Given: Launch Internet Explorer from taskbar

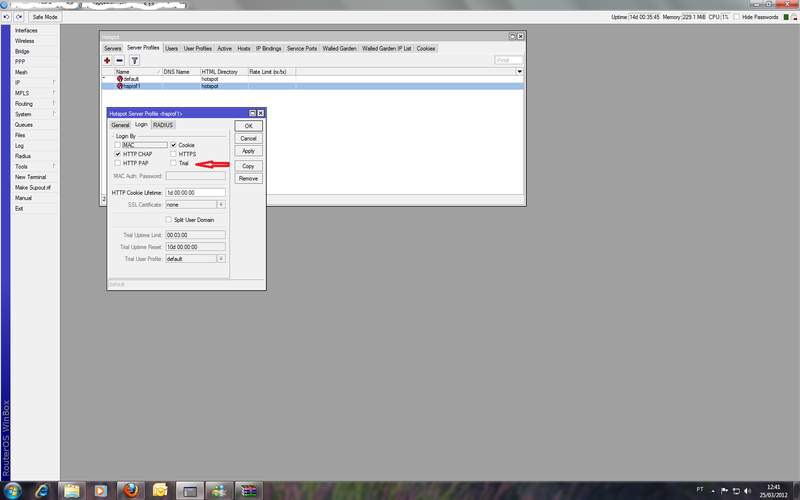Looking at the screenshot, I should coord(42,491).
